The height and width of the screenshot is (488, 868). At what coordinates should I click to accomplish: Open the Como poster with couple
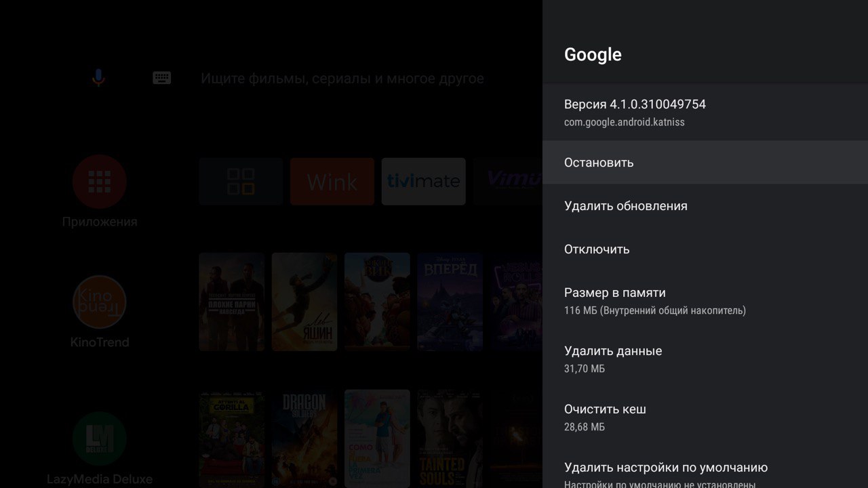tap(377, 439)
